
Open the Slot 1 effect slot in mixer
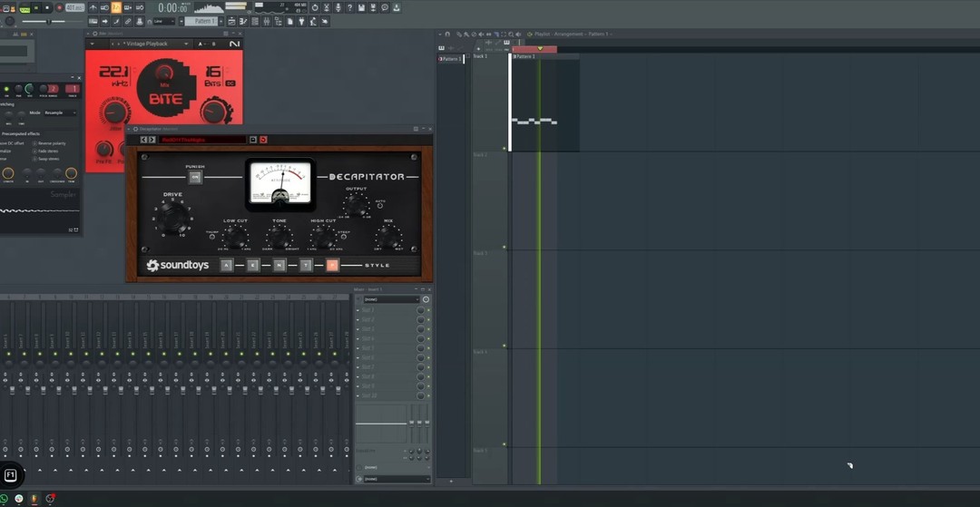(388, 309)
